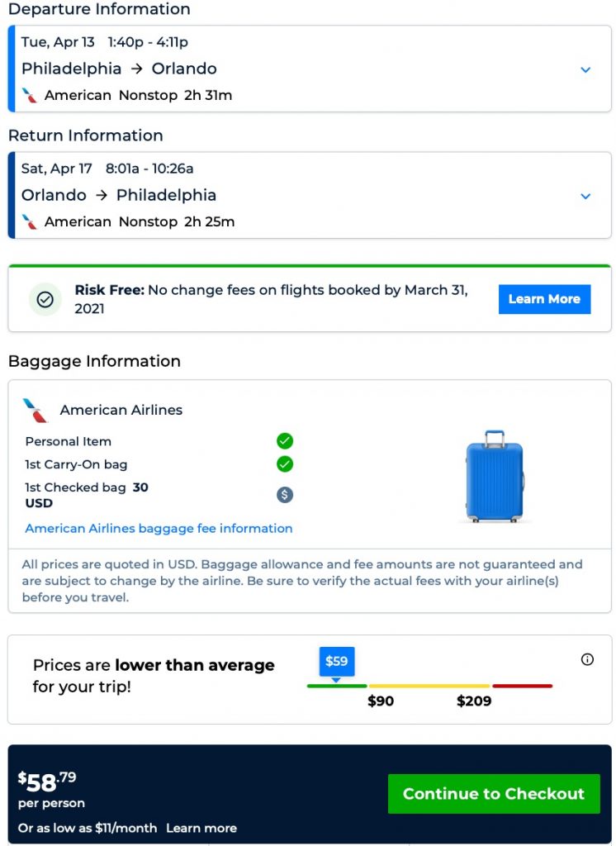Click the American Airlines logo in baggage section
The height and width of the screenshot is (846, 616).
coord(35,410)
